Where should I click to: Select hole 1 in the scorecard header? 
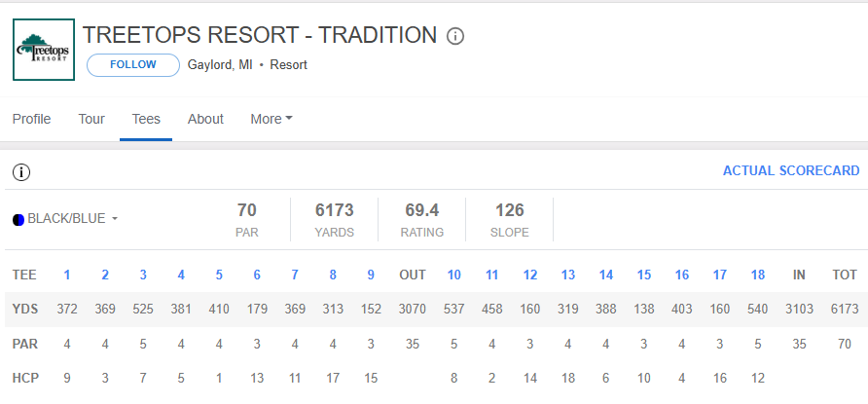(x=67, y=275)
